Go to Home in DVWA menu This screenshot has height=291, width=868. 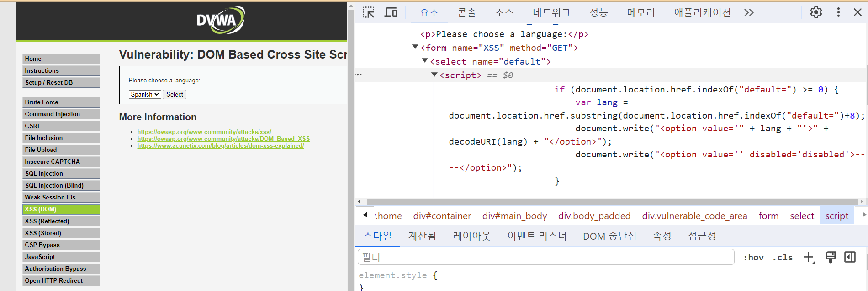point(61,59)
